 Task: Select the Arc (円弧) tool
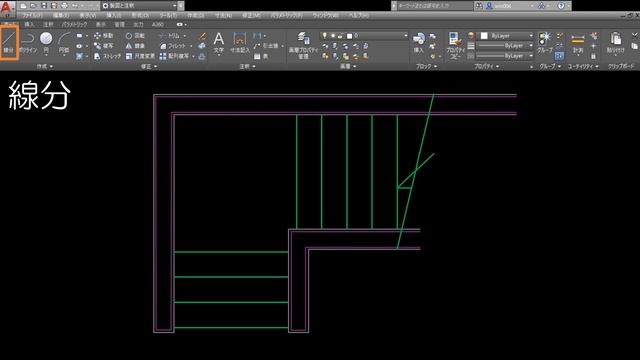[64, 43]
